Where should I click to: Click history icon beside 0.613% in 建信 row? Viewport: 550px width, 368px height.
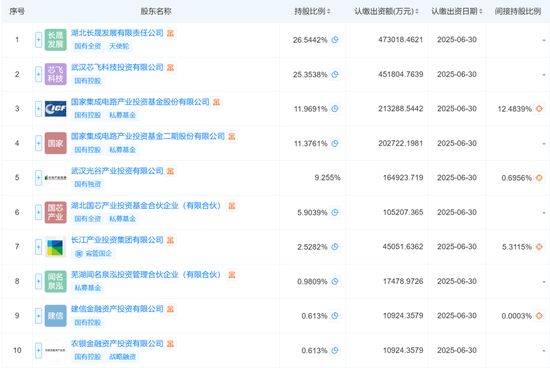point(335,316)
